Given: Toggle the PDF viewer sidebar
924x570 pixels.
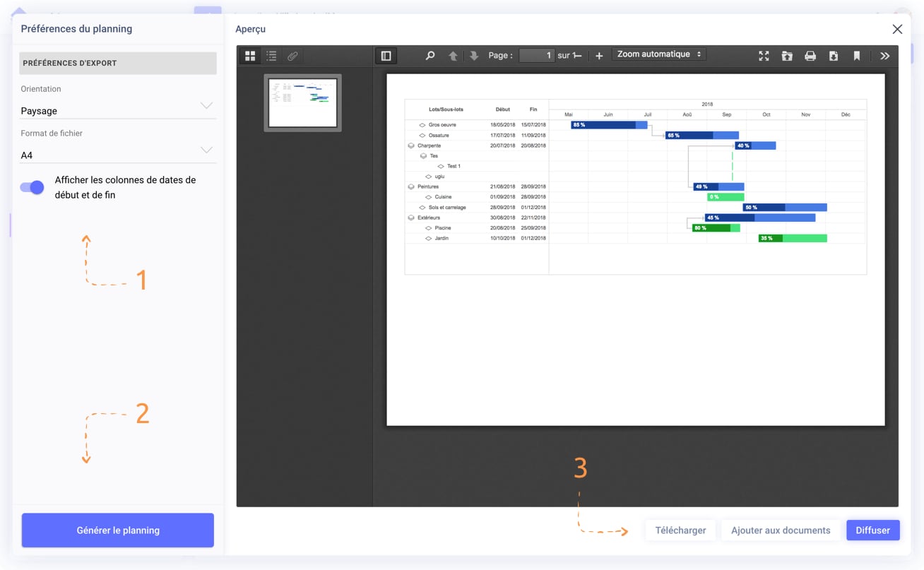Looking at the screenshot, I should [386, 56].
